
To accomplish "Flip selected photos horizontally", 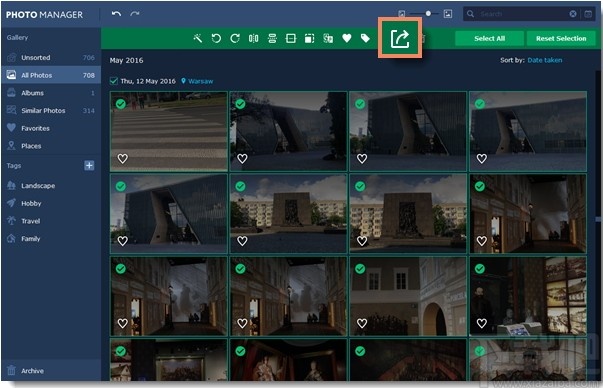I will (x=253, y=38).
